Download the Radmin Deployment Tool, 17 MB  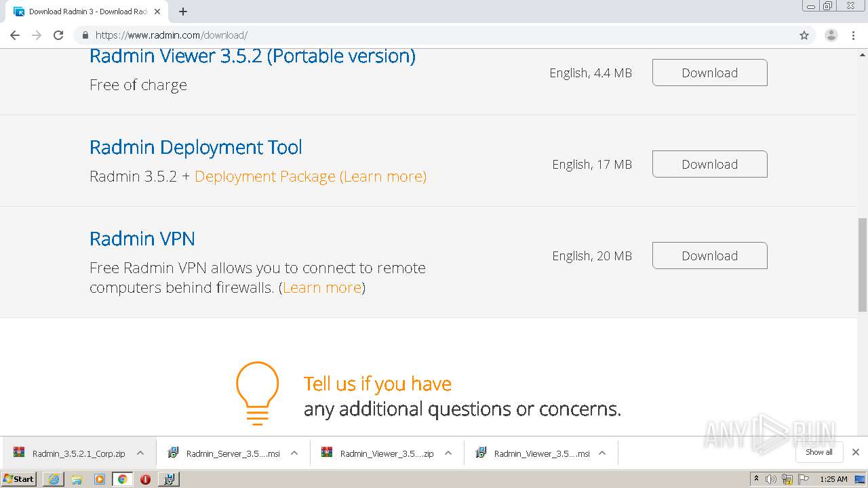pos(710,164)
